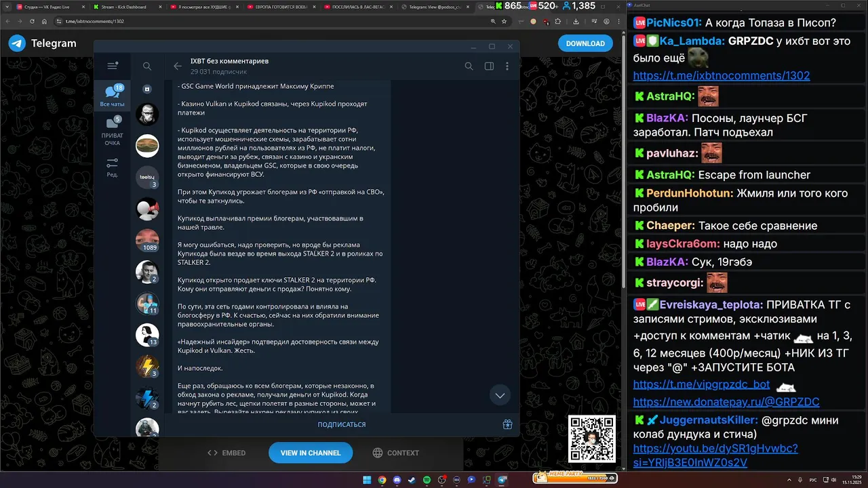Click the EMBED option below the post

tap(226, 453)
